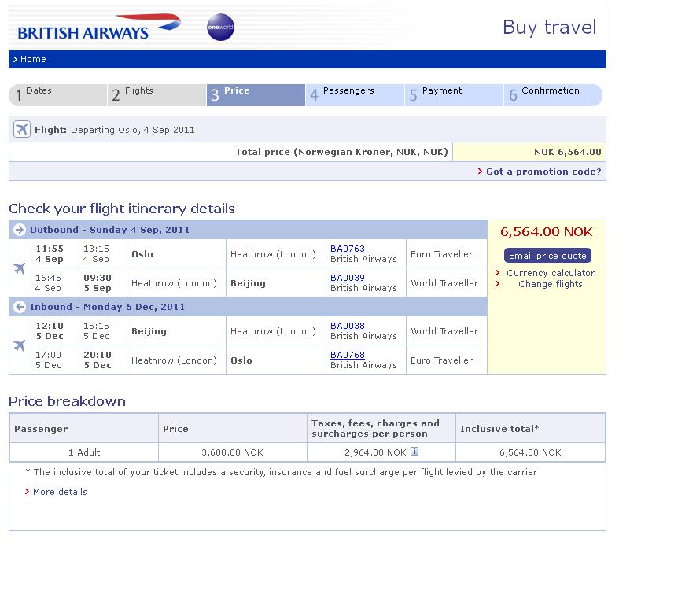Select the Price step tab
The height and width of the screenshot is (609, 700).
pos(256,95)
